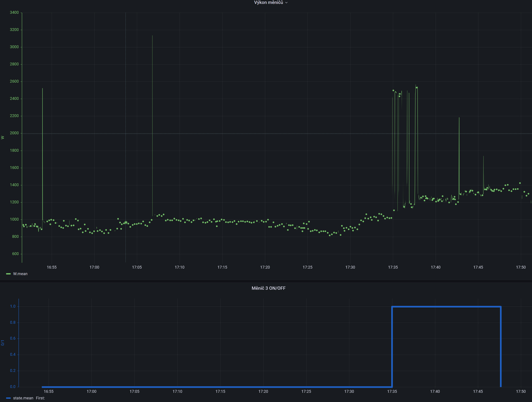Click the highlighted data point on the crosshair
This screenshot has width=532, height=402.
pyautogui.click(x=126, y=223)
